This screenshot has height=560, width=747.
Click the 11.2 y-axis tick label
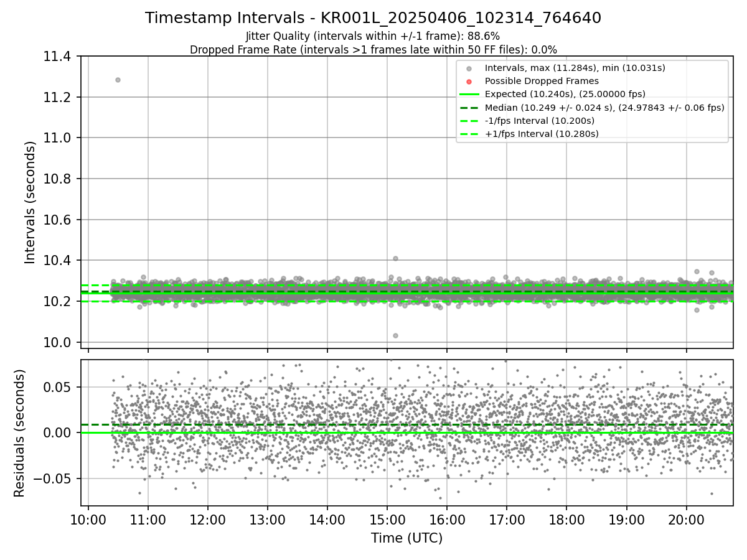(58, 98)
